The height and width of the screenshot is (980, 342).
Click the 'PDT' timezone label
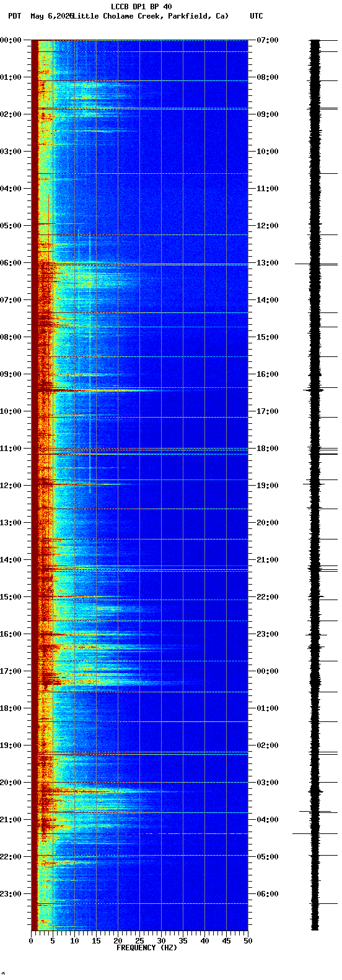tap(14, 16)
